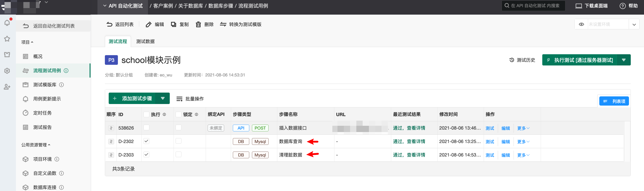Click the gear settings icon in left rail
The height and width of the screenshot is (191, 644).
[x=7, y=71]
